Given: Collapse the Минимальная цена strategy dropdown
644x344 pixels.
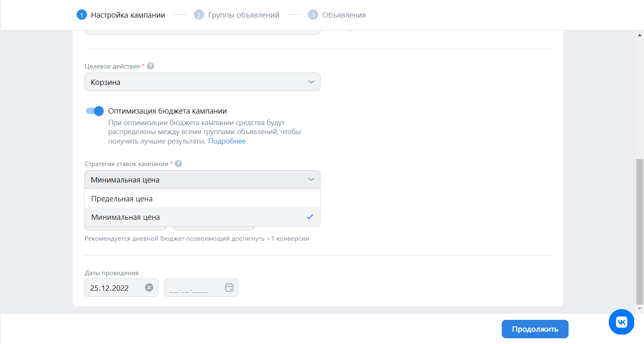Looking at the screenshot, I should click(202, 180).
